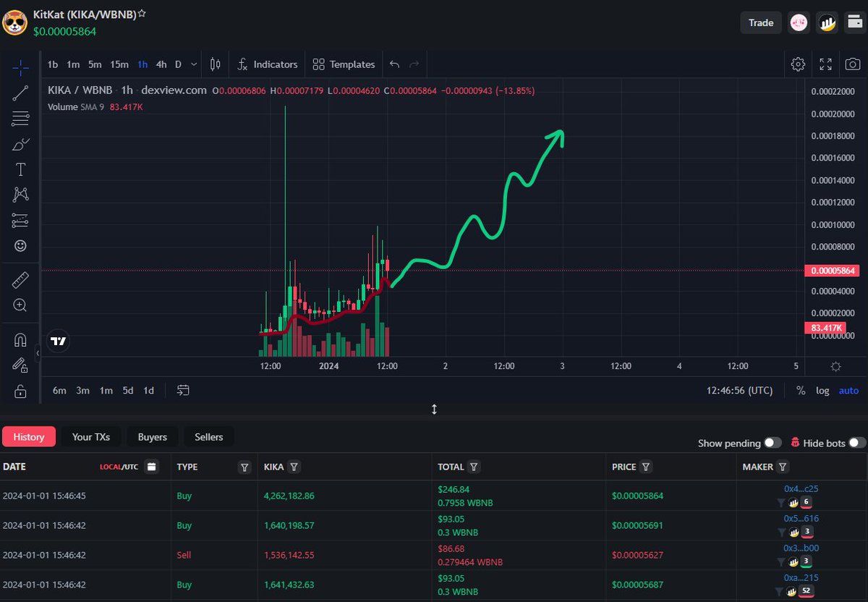Toggle percent scale on price axis
This screenshot has height=602, width=868.
801,391
